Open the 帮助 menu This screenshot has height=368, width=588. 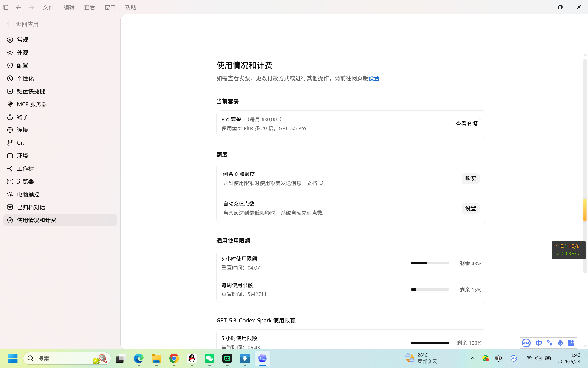pyautogui.click(x=130, y=7)
